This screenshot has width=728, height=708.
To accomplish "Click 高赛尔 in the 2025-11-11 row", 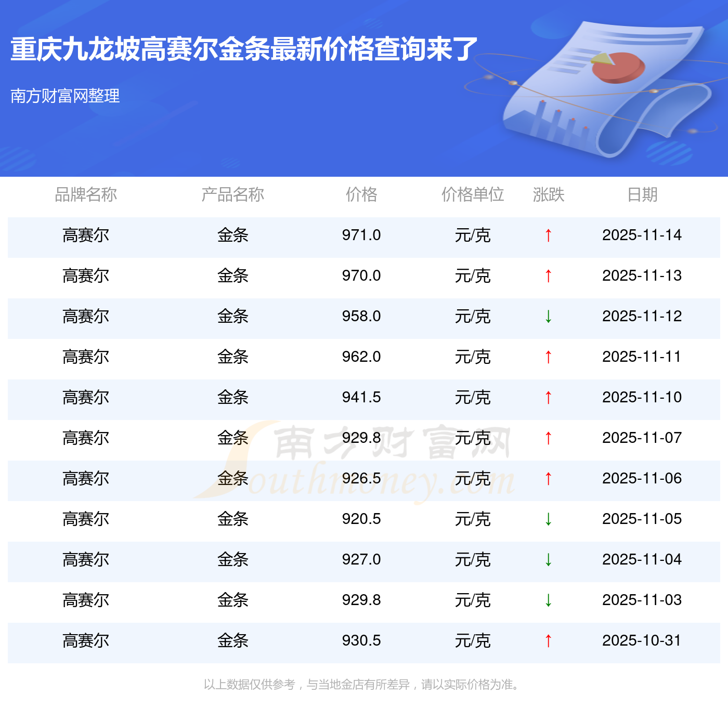I will (x=86, y=357).
